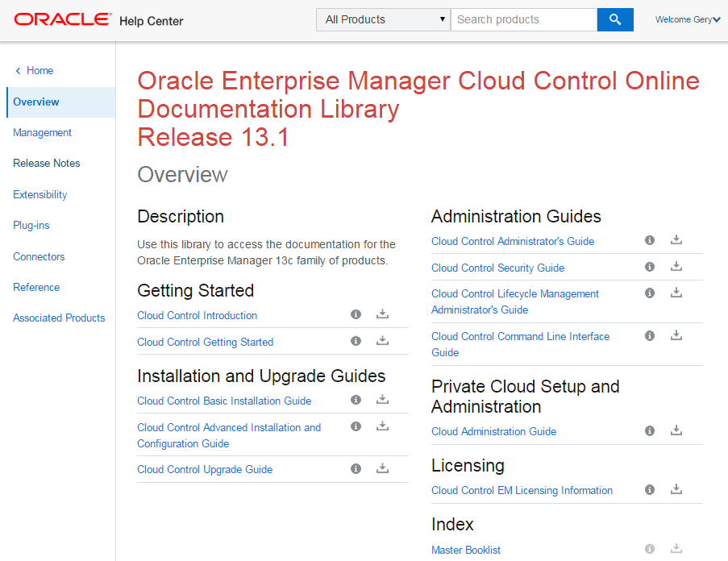The image size is (728, 561).
Task: Open Lifecycle Management Administrator's Guide link
Action: [515, 301]
